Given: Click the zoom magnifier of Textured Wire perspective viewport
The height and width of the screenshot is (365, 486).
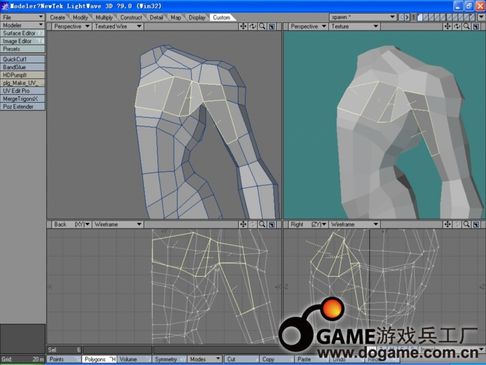Looking at the screenshot, I should [x=262, y=26].
